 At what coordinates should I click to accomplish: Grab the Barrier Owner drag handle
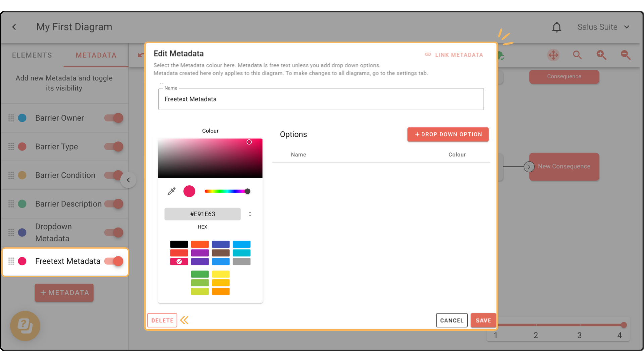coord(11,118)
